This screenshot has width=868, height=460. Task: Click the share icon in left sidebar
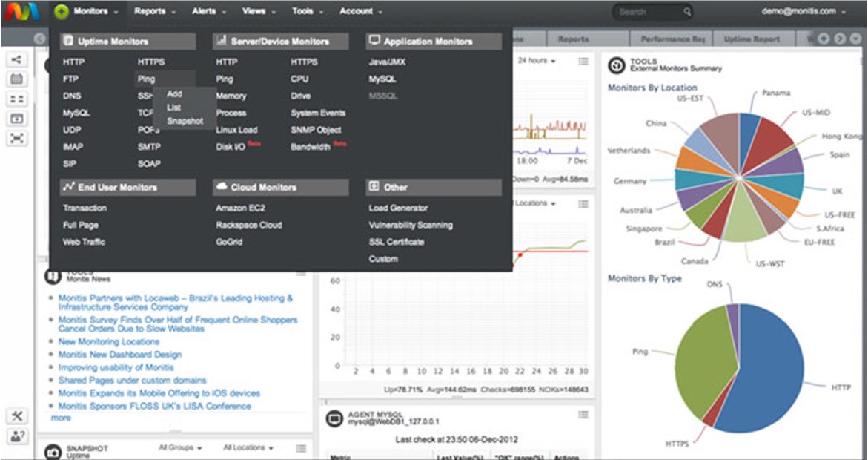16,61
